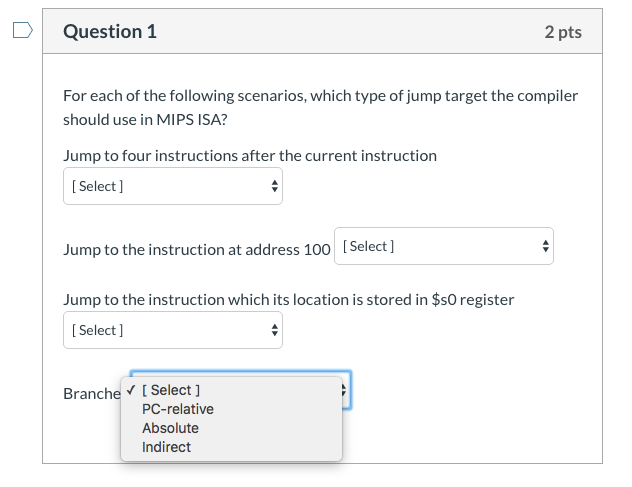Flag Question 1 using the flag icon

point(22,32)
